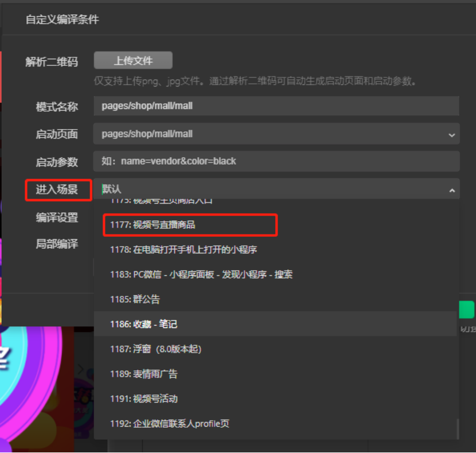Screen dimensions: 476x453
Task: Select option 1192: 企业微信联系人profile页
Action: (275, 424)
